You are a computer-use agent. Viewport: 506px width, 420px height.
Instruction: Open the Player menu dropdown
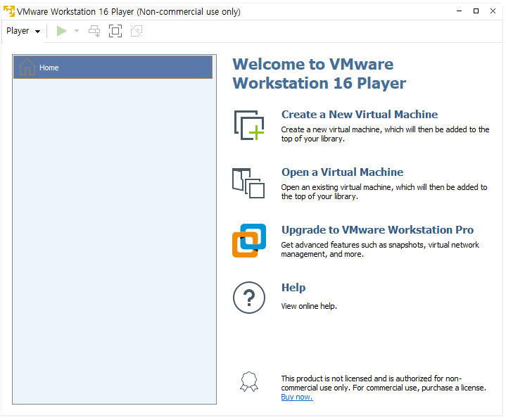[23, 31]
